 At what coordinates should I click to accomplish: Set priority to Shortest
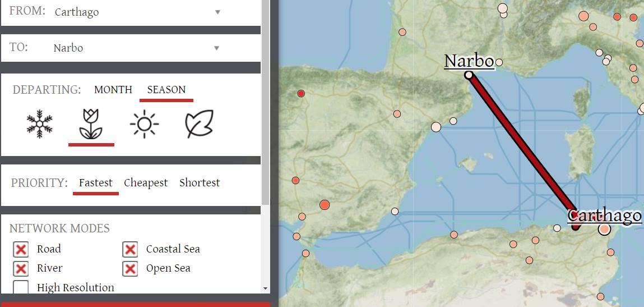(x=200, y=183)
